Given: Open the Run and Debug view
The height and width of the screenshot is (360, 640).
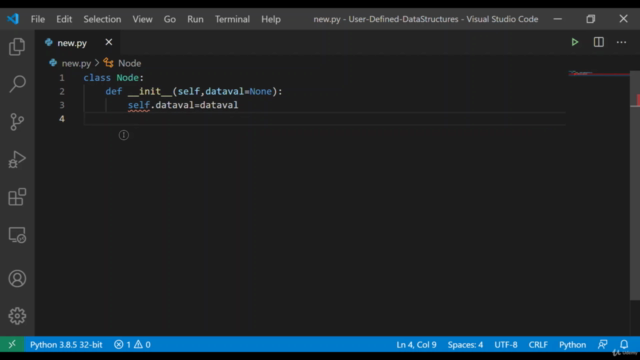Looking at the screenshot, I should pyautogui.click(x=17, y=159).
